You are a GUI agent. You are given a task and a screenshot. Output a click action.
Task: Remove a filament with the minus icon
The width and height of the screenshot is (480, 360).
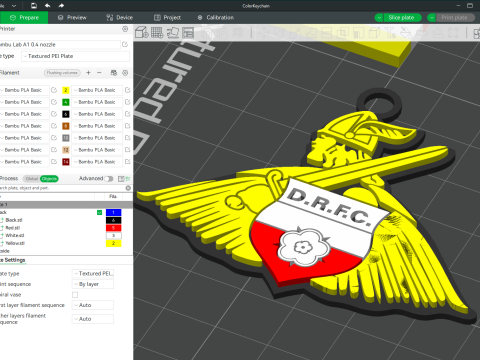point(99,72)
